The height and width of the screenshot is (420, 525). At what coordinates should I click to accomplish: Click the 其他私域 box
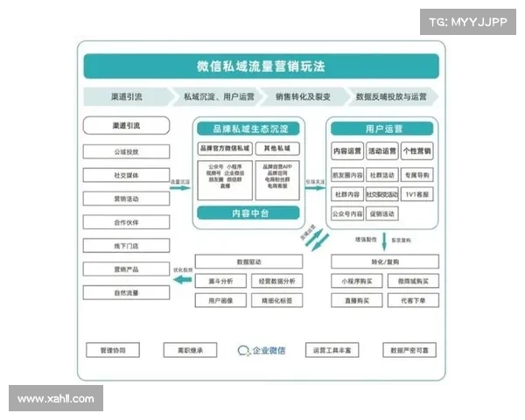pyautogui.click(x=277, y=149)
